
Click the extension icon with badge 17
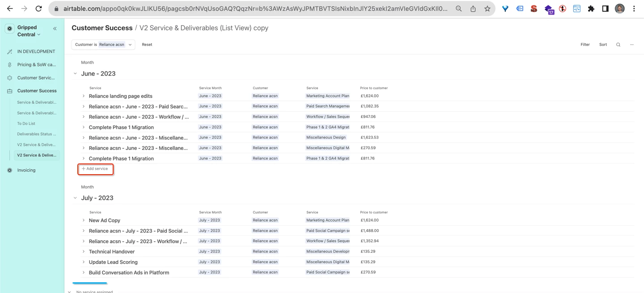pyautogui.click(x=549, y=9)
